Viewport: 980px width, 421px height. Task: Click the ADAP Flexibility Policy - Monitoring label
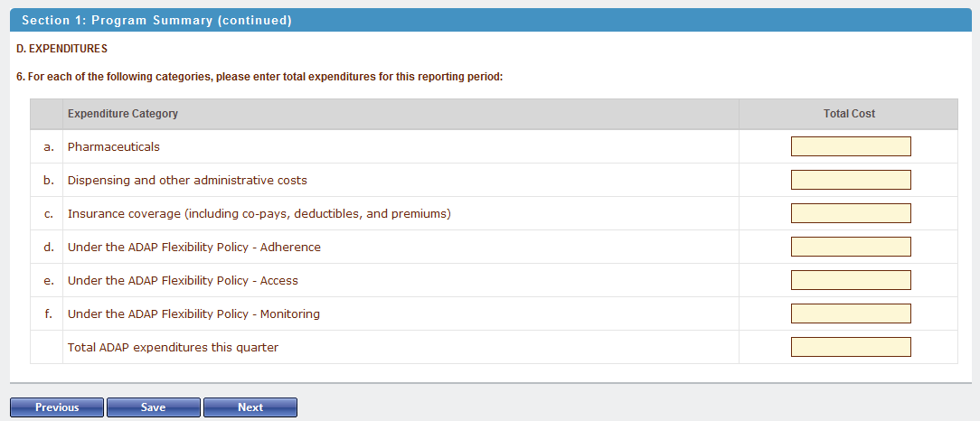[193, 314]
